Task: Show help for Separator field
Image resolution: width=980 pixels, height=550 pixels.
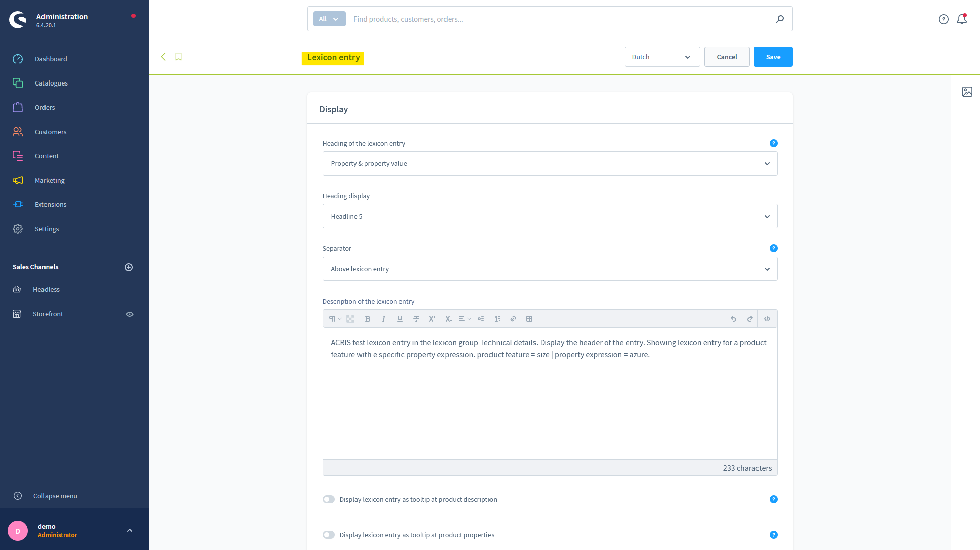Action: click(x=774, y=248)
